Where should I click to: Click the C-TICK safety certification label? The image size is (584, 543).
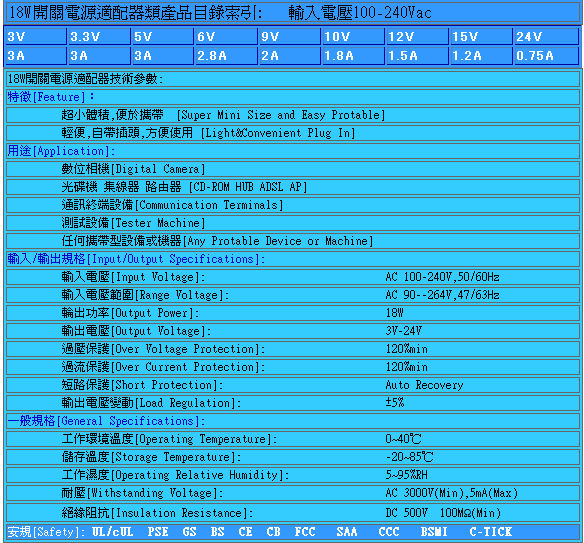(x=491, y=531)
